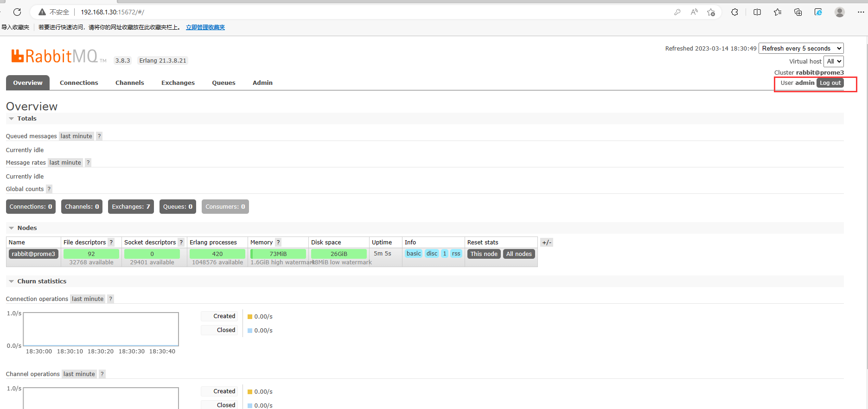
Task: Log out of admin user
Action: pyautogui.click(x=830, y=83)
